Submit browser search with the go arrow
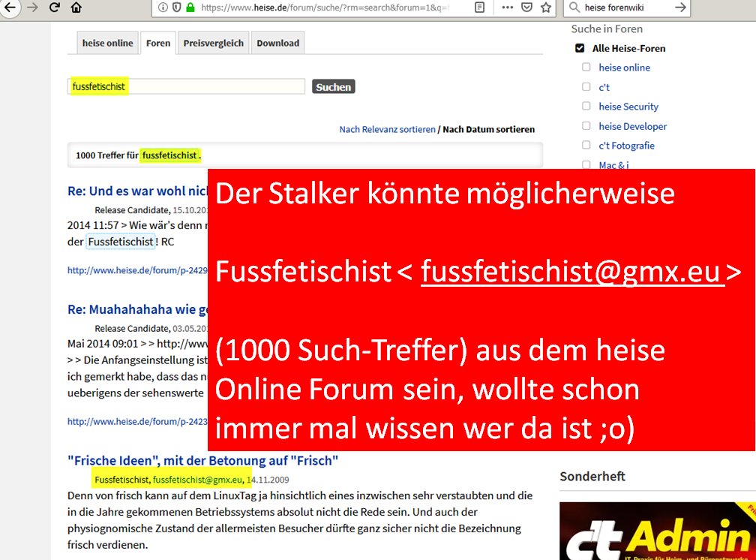 pyautogui.click(x=680, y=8)
